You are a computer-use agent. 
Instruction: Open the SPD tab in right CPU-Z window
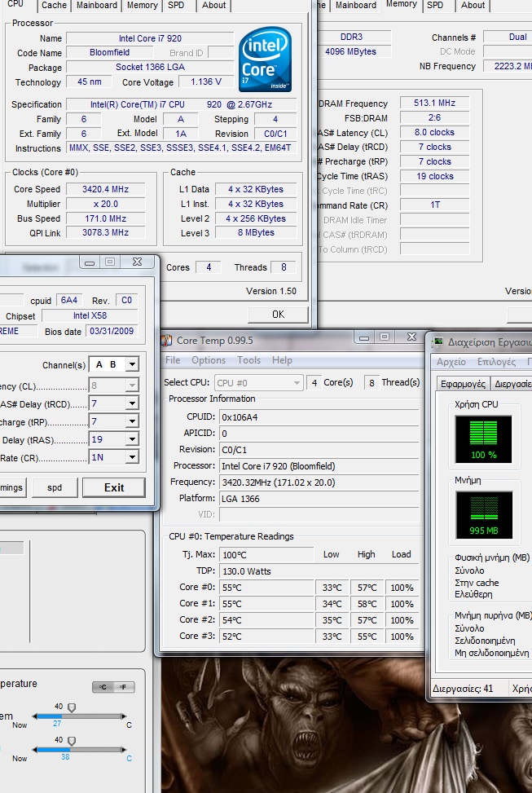pyautogui.click(x=435, y=5)
